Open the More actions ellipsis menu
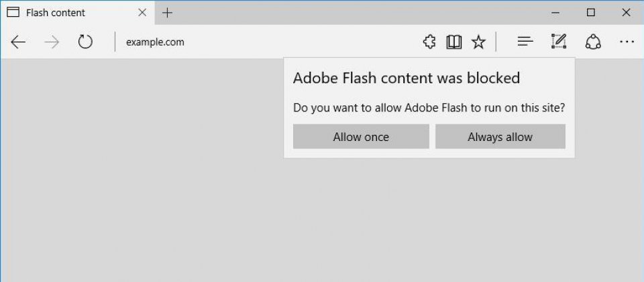The height and width of the screenshot is (282, 644). 627,42
